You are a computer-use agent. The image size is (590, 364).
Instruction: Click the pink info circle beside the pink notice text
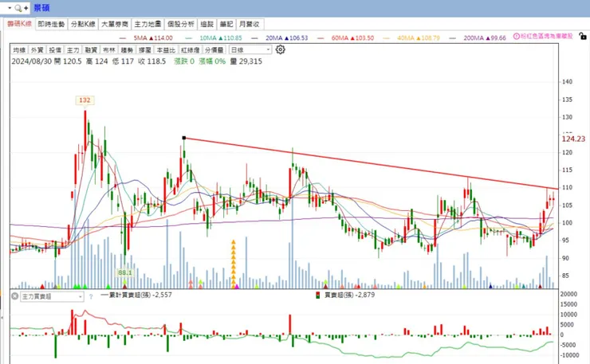[517, 37]
